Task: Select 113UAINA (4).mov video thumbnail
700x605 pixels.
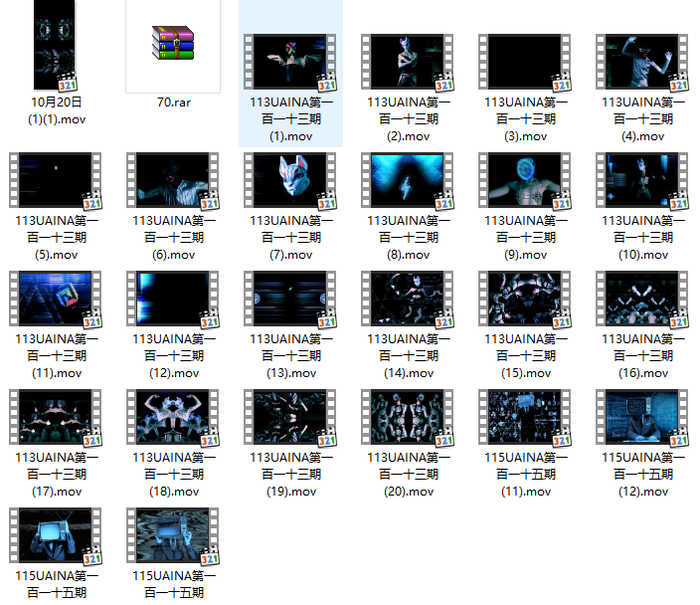Action: 642,62
